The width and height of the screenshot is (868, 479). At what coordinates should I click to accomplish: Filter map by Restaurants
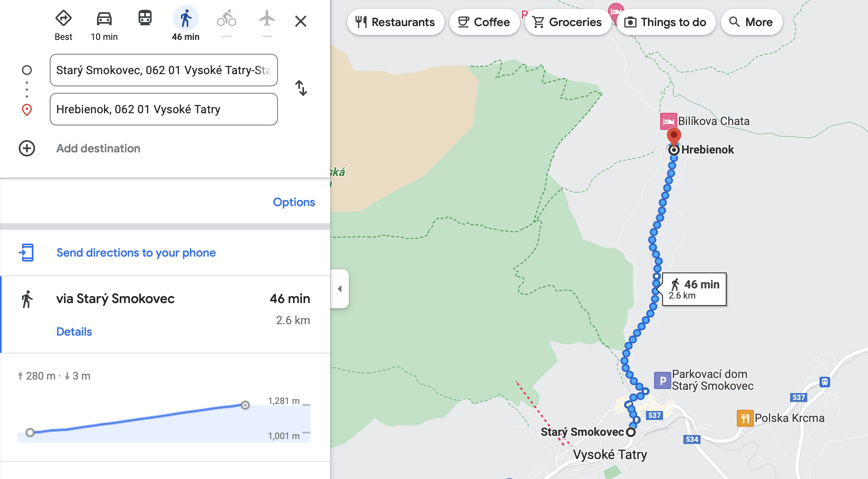(x=396, y=22)
